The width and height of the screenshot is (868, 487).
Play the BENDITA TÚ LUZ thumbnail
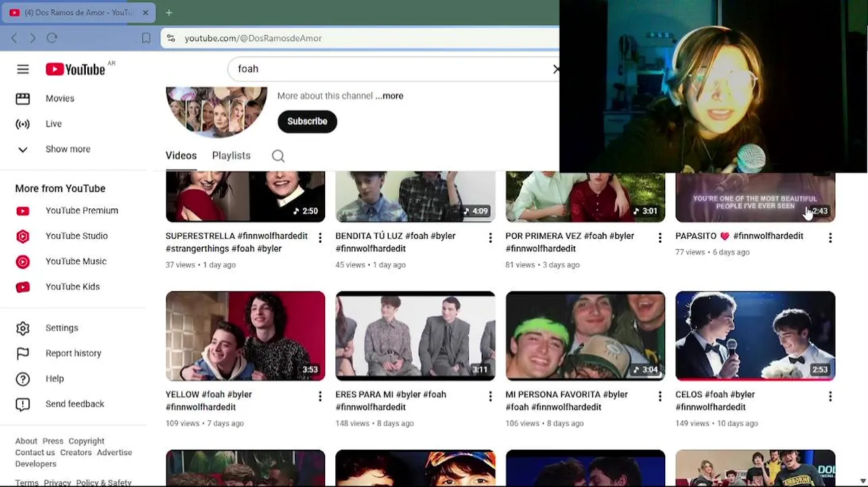[x=415, y=197]
